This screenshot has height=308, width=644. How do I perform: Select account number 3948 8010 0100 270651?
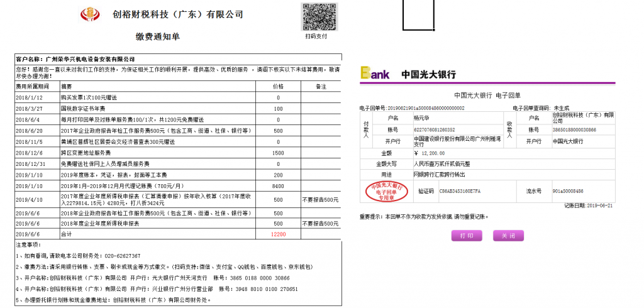(267, 289)
